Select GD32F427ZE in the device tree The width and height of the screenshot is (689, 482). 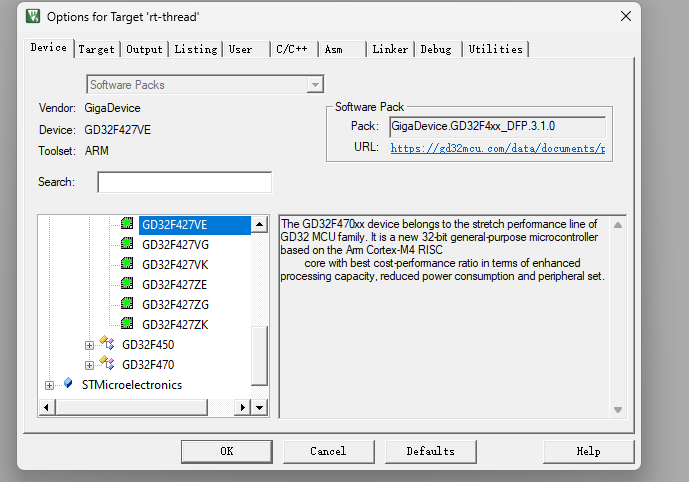pyautogui.click(x=174, y=285)
